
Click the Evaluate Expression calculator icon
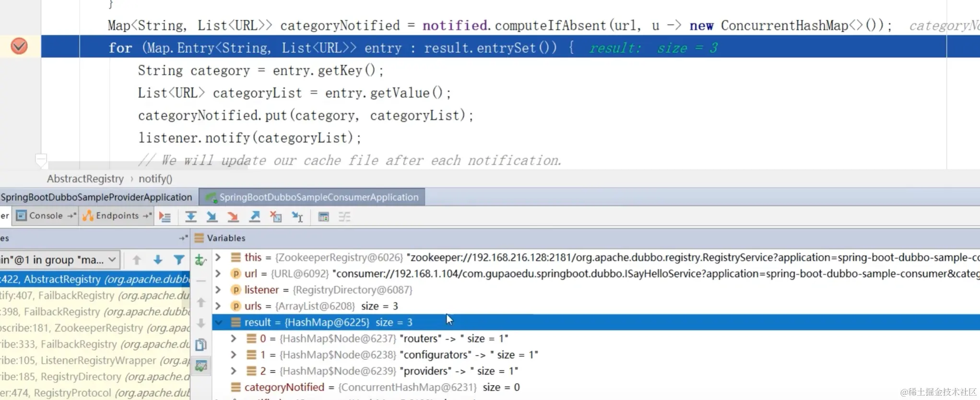324,217
